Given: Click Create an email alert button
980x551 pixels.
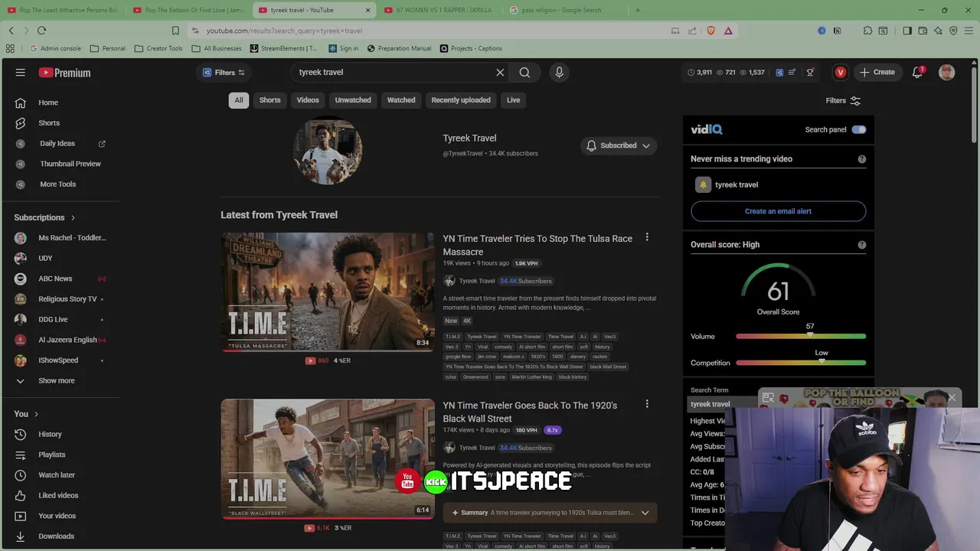Looking at the screenshot, I should point(778,211).
